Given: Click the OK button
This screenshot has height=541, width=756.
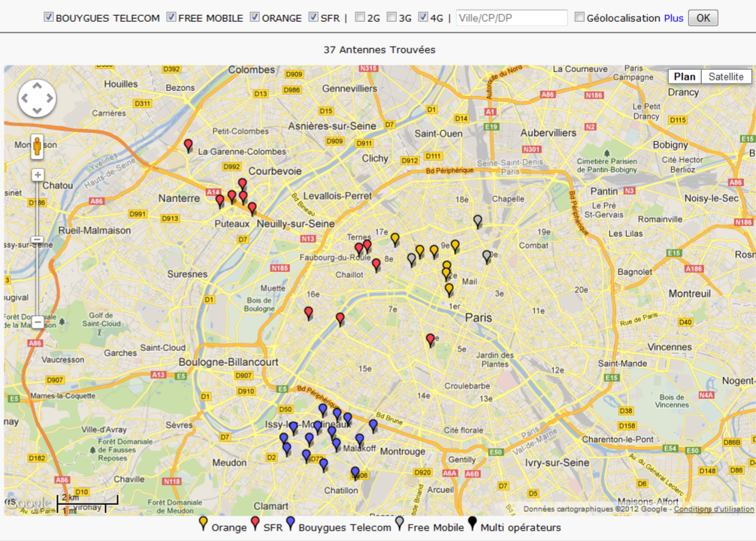Looking at the screenshot, I should click(x=703, y=18).
